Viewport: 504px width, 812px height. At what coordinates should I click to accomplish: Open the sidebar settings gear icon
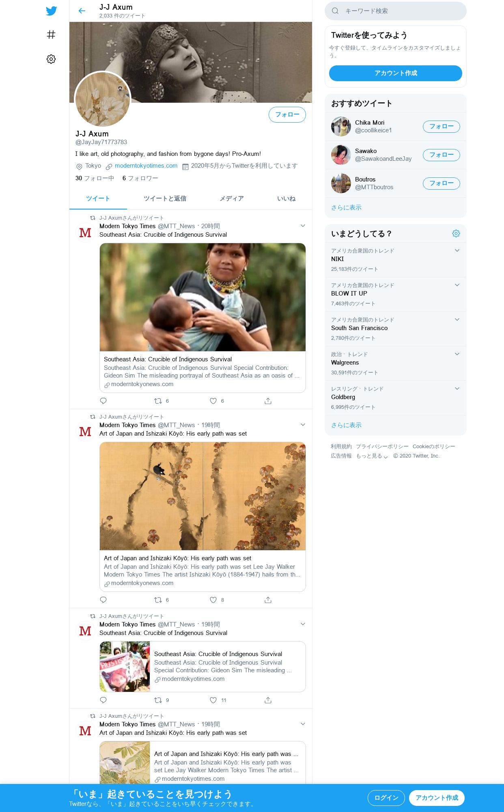[51, 59]
